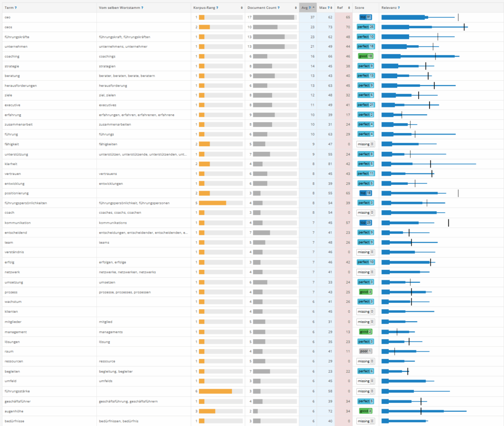504x426 pixels.
Task: Click the green 'good 18' coaching badge
Action: click(x=365, y=56)
